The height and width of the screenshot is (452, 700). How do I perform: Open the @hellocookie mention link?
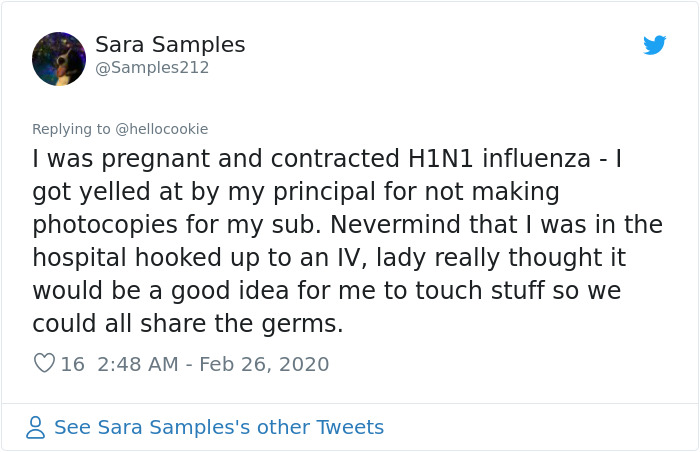[162, 129]
